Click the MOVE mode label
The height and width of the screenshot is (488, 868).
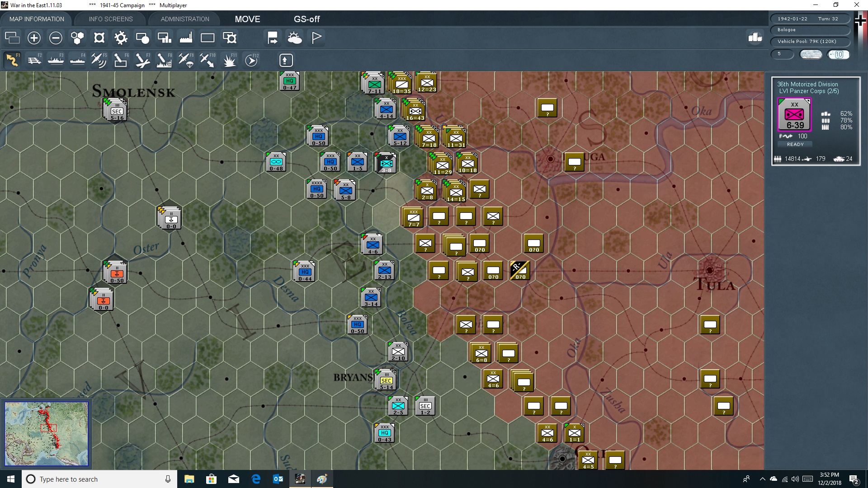tap(247, 19)
